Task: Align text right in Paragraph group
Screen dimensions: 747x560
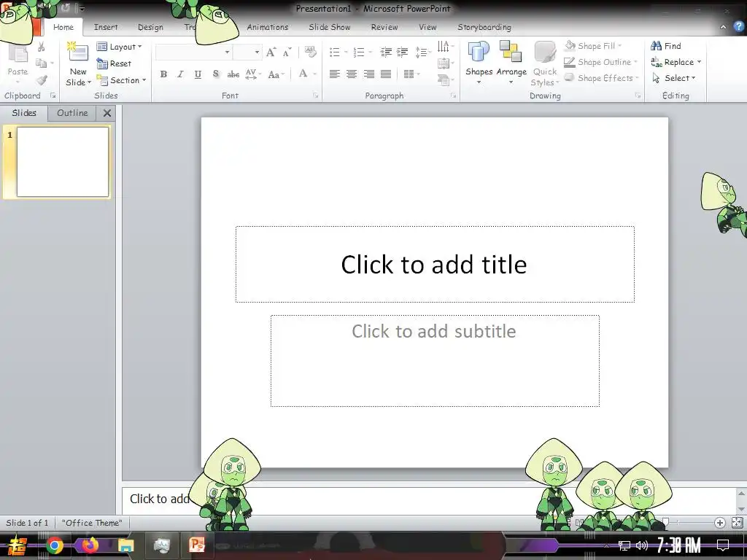Action: click(x=368, y=74)
